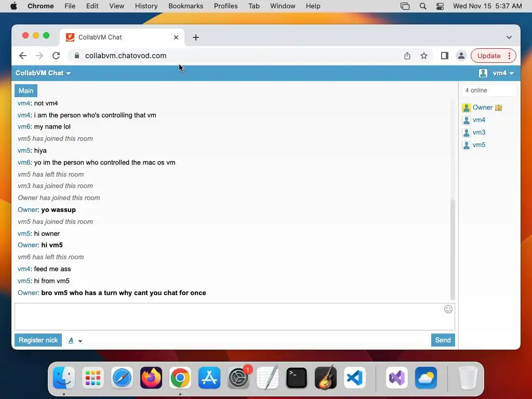
Task: Open the Chrome three-dot menu
Action: point(509,56)
